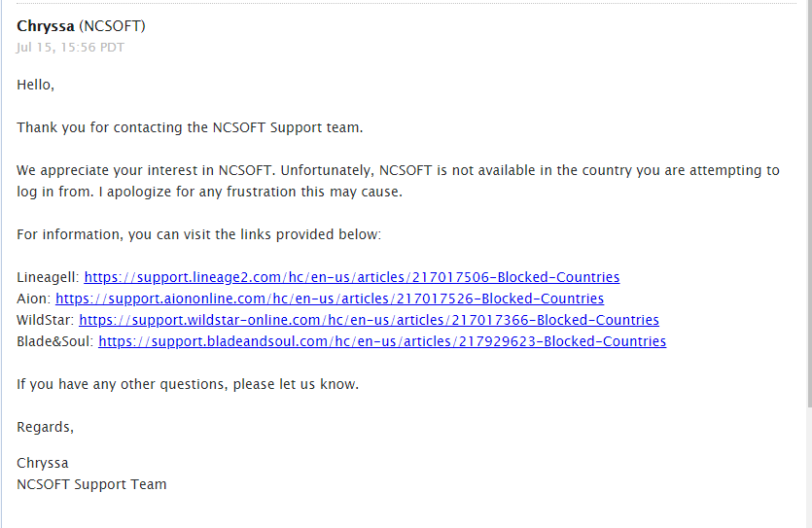The image size is (812, 528).
Task: Click the "Aion:" label text
Action: tap(34, 299)
